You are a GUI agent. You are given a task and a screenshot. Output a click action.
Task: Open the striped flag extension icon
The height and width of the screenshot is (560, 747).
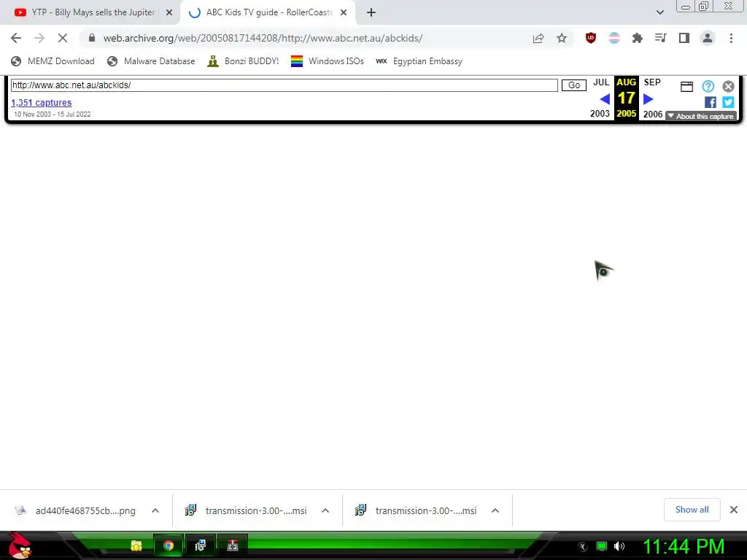click(614, 38)
